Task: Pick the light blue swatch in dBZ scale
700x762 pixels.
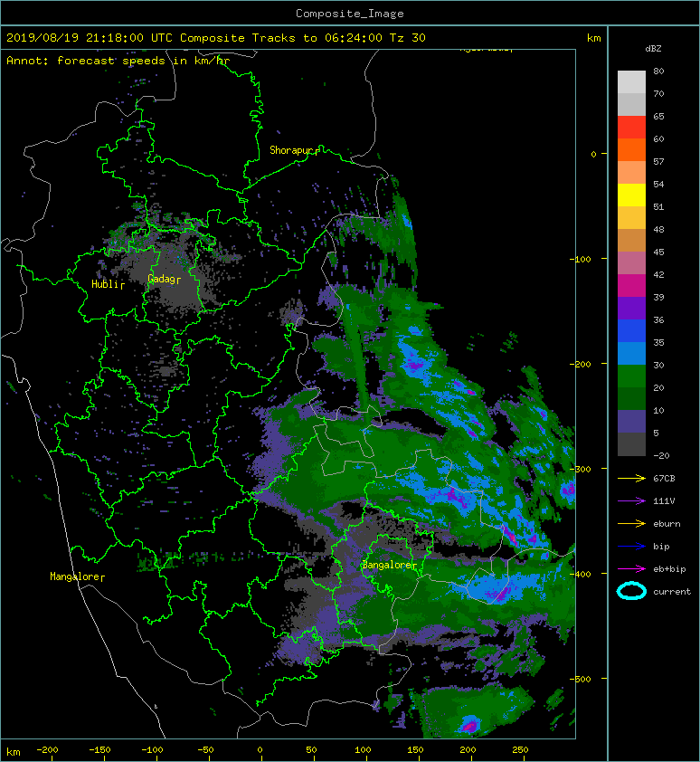Action: pyautogui.click(x=631, y=353)
